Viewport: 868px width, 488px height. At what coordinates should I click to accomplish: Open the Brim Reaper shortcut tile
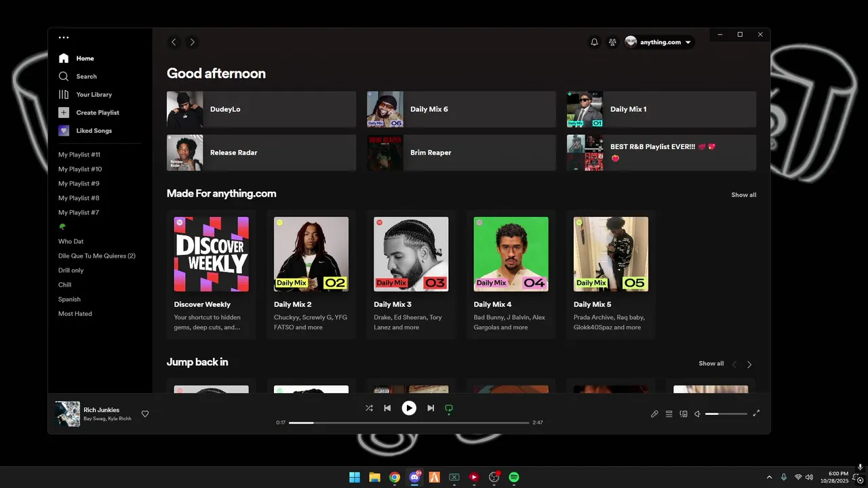[x=461, y=152]
